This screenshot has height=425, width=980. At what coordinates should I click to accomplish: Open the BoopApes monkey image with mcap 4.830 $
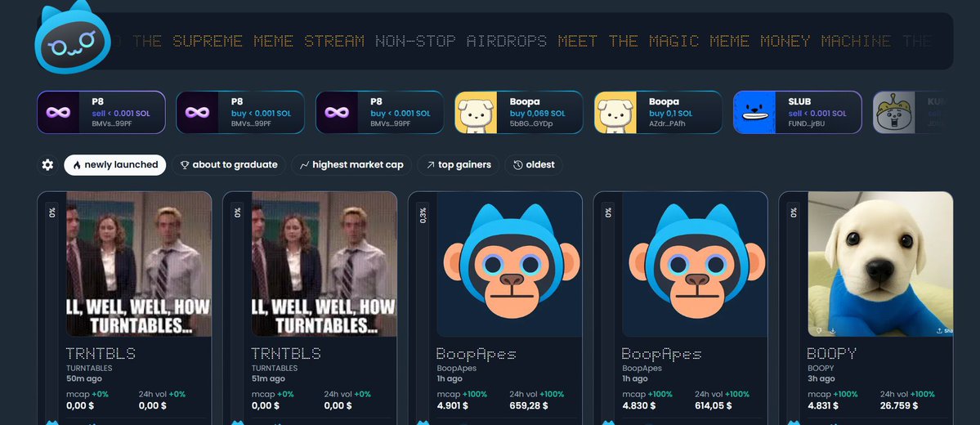(695, 264)
